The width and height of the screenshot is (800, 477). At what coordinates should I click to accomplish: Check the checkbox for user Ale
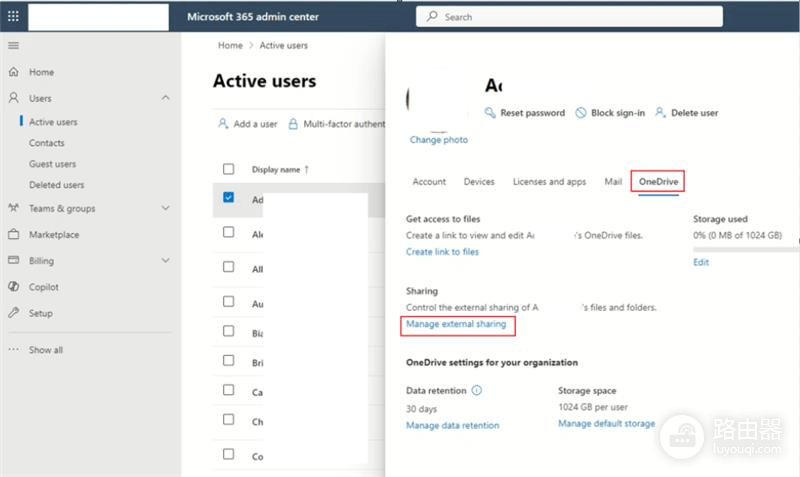(229, 232)
